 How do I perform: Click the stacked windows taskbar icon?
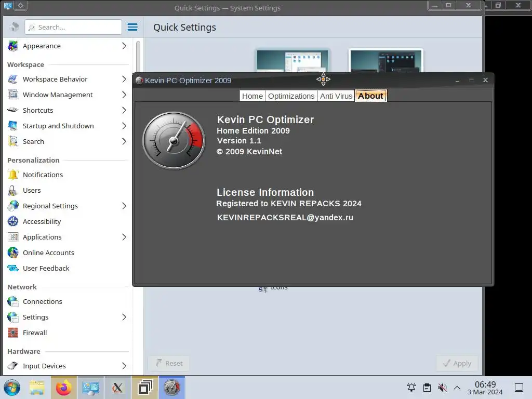145,388
